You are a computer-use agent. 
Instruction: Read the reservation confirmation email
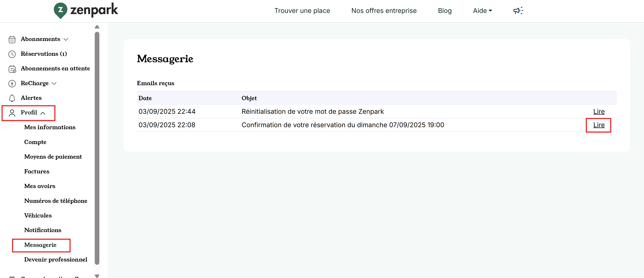point(599,125)
